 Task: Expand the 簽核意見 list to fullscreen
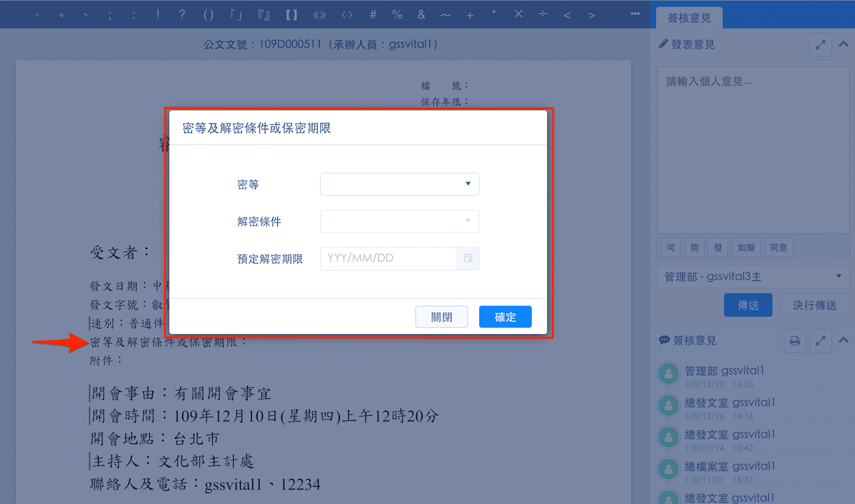click(x=820, y=341)
